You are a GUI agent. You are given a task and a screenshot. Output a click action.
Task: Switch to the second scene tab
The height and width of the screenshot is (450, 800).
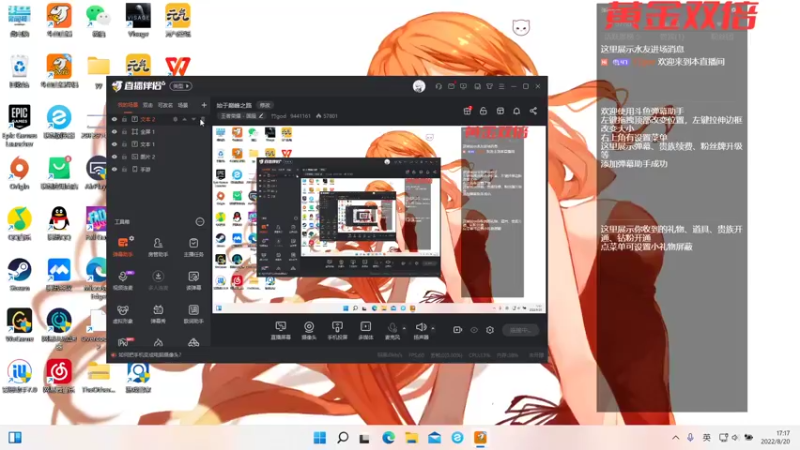(x=148, y=105)
